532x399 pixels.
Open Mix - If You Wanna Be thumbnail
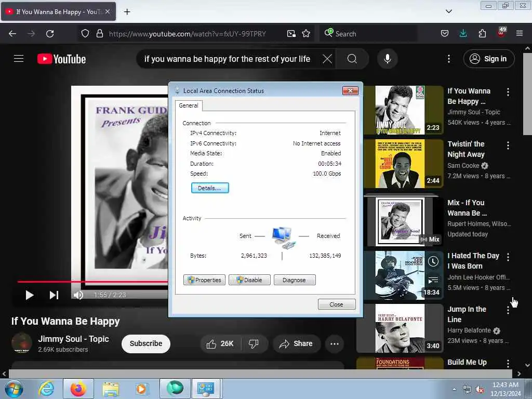400,221
